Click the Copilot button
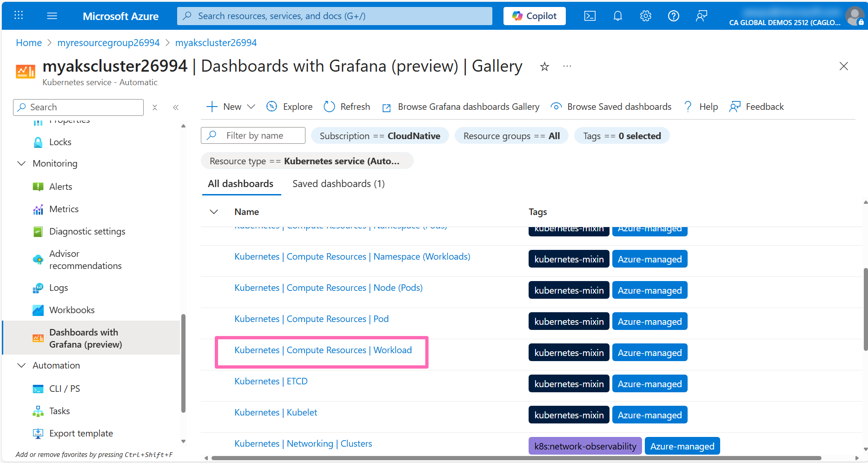Screen dimensions: 868x463 (x=534, y=16)
